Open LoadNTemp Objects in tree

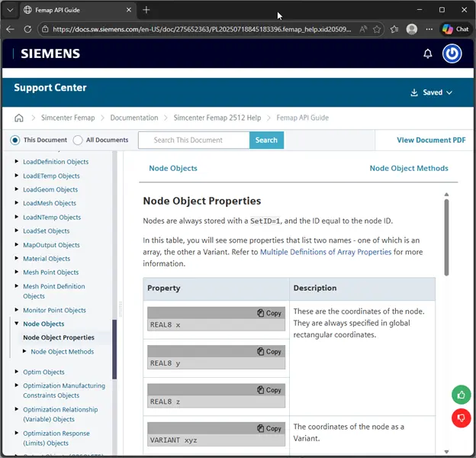52,217
